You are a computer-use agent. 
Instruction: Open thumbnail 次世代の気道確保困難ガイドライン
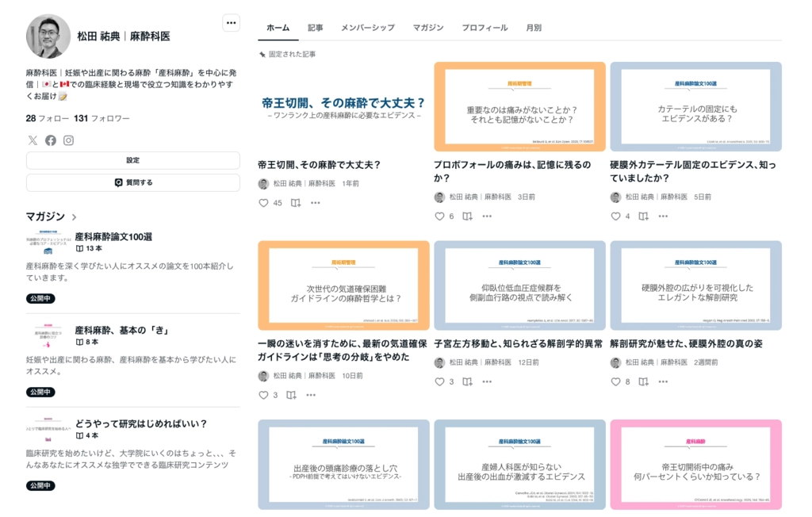pyautogui.click(x=344, y=285)
